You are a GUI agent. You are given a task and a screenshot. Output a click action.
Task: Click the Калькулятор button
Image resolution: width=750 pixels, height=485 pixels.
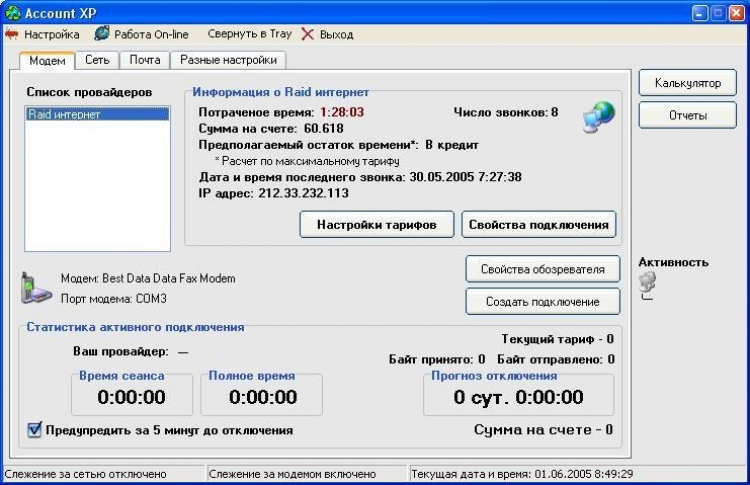point(687,83)
